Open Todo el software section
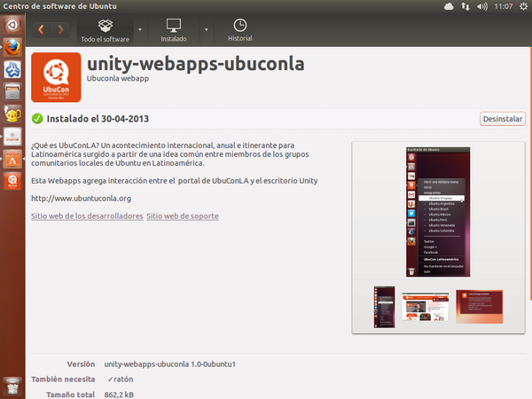532x399 pixels. coord(106,30)
